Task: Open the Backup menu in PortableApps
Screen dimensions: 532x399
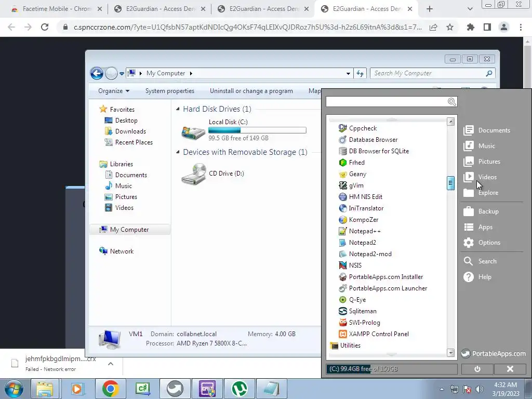Action: click(481, 211)
